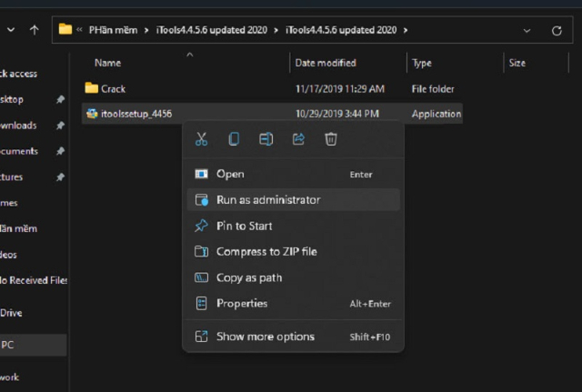This screenshot has width=582, height=392.
Task: Click the sort direction arrow above Name
Action: tap(190, 55)
